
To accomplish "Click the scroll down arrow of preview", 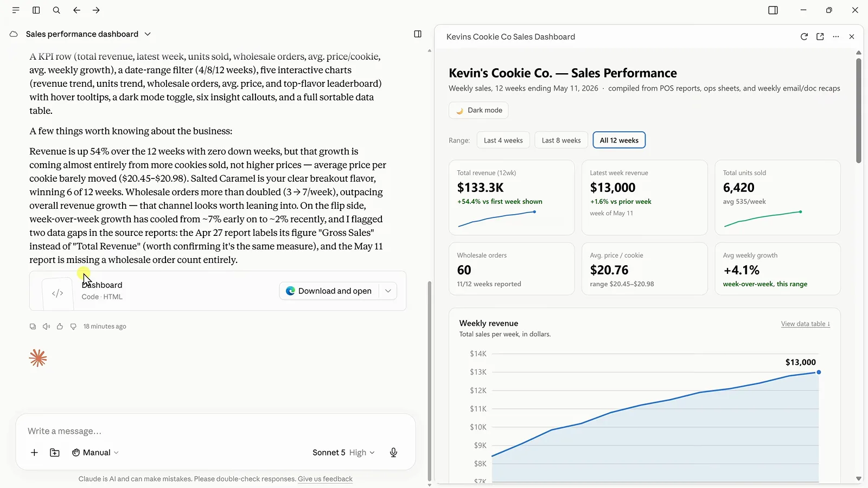I will click(859, 479).
